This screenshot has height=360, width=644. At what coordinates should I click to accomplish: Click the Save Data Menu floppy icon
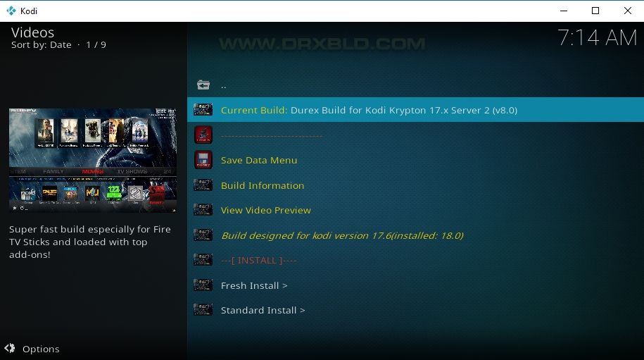click(203, 160)
